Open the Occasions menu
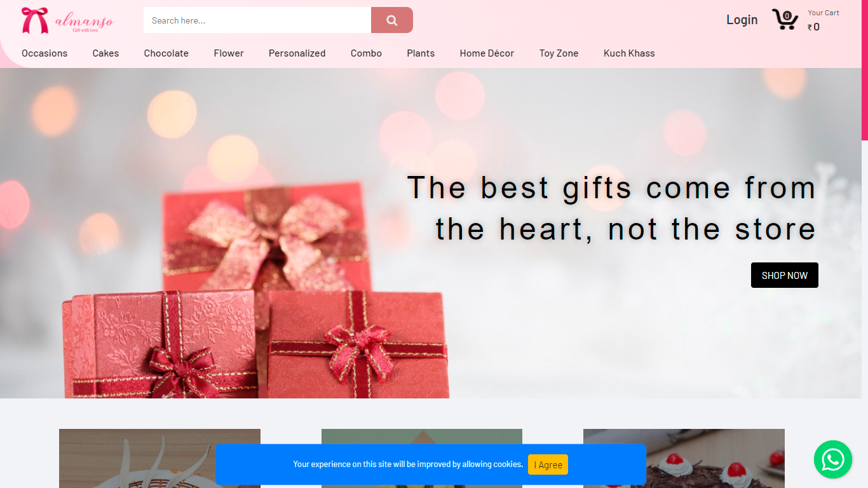The height and width of the screenshot is (488, 868). [x=44, y=53]
